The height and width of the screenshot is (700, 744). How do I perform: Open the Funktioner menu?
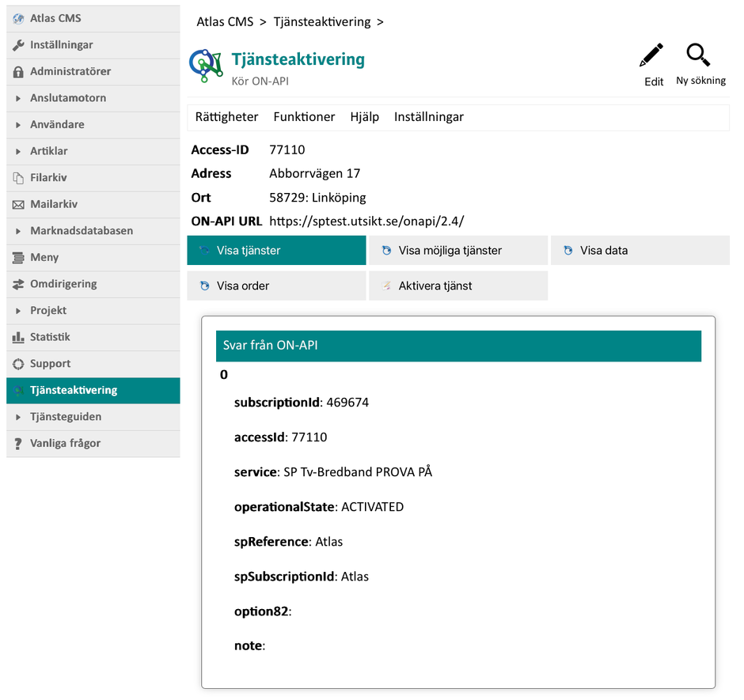tap(304, 117)
